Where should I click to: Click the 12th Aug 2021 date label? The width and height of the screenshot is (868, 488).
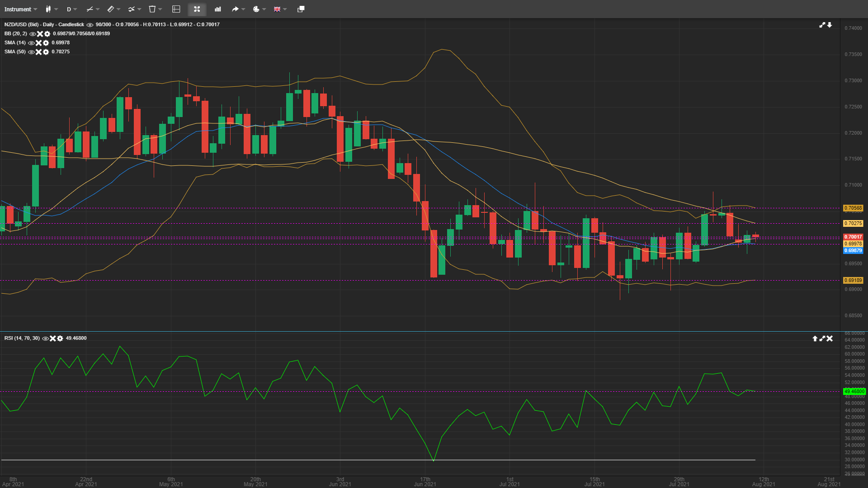pyautogui.click(x=764, y=482)
